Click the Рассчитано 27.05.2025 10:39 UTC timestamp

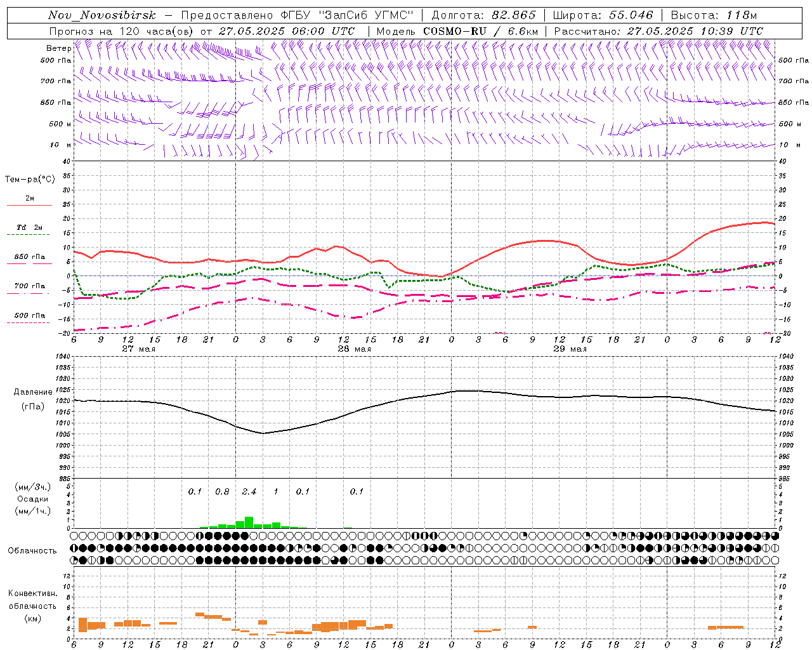coord(658,31)
